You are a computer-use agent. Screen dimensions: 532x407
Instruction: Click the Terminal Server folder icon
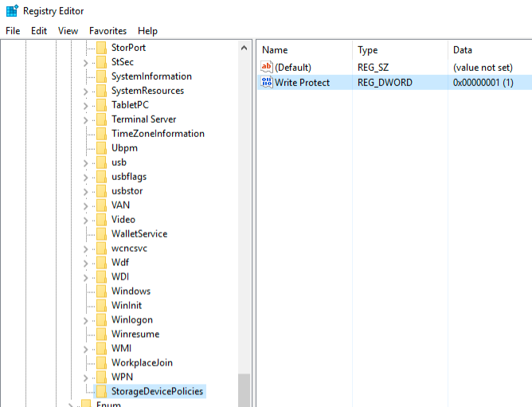101,119
